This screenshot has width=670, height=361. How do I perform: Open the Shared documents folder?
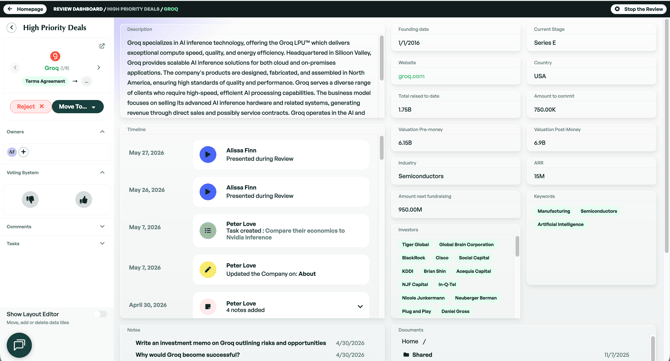(422, 355)
